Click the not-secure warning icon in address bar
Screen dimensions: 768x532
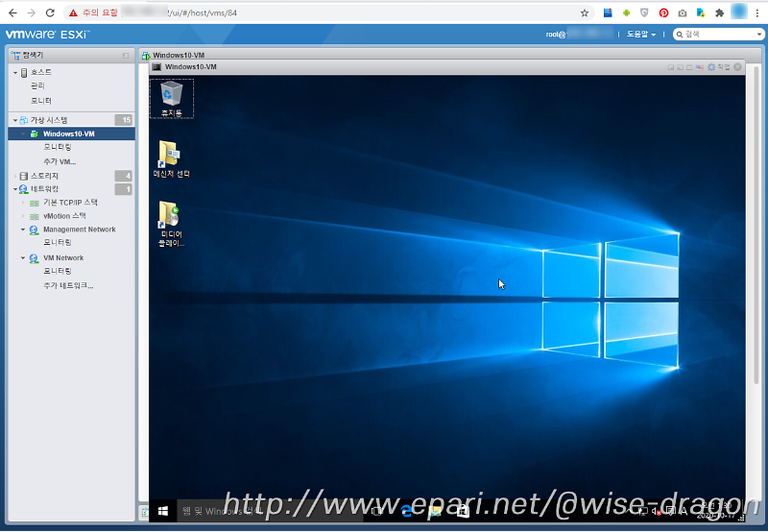point(73,12)
